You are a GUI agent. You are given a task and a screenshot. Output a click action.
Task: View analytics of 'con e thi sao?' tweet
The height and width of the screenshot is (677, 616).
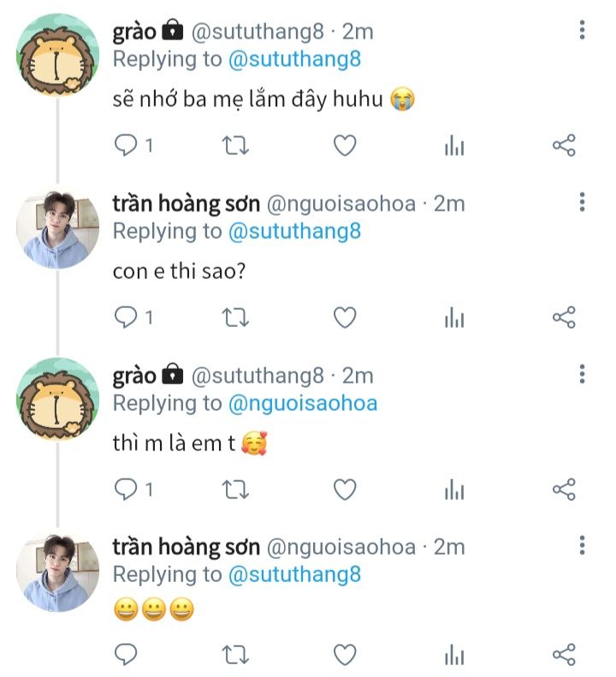click(454, 318)
